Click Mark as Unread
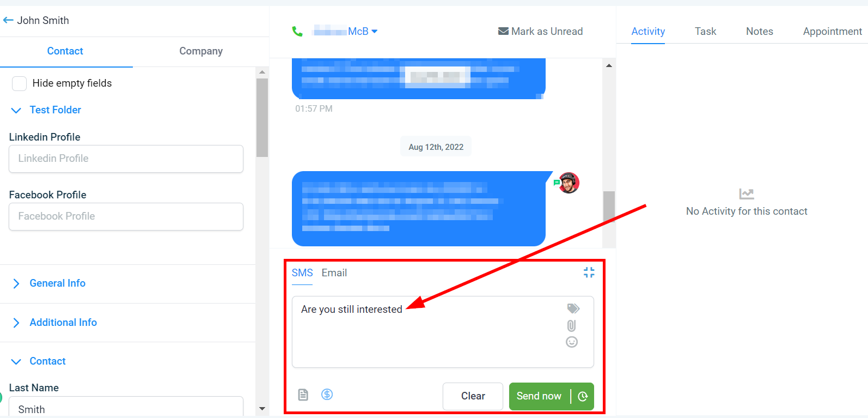This screenshot has height=418, width=868. click(x=540, y=32)
